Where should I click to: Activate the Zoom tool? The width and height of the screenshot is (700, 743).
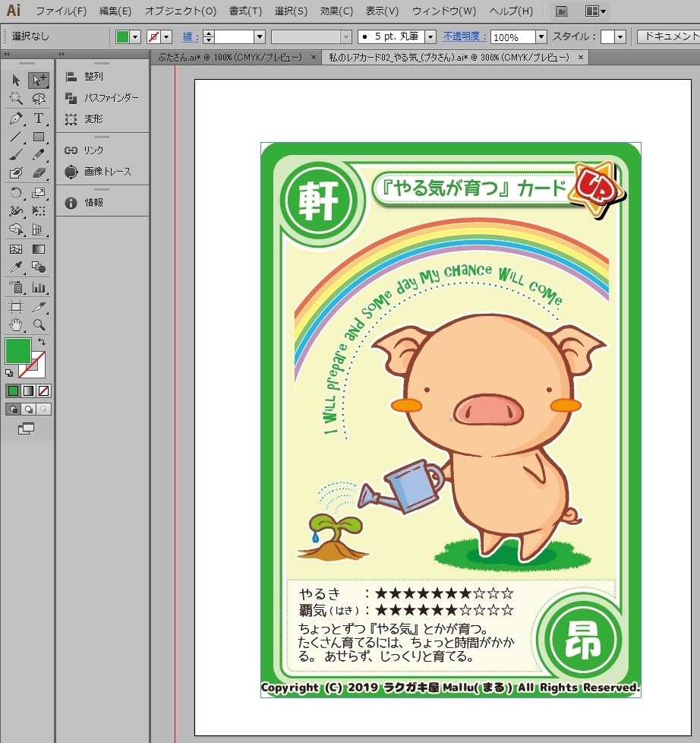(39, 324)
